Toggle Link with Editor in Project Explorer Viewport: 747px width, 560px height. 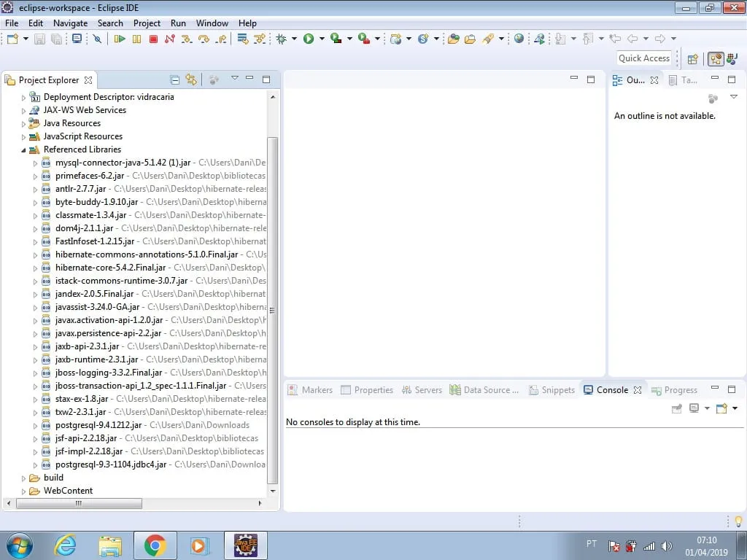click(191, 79)
